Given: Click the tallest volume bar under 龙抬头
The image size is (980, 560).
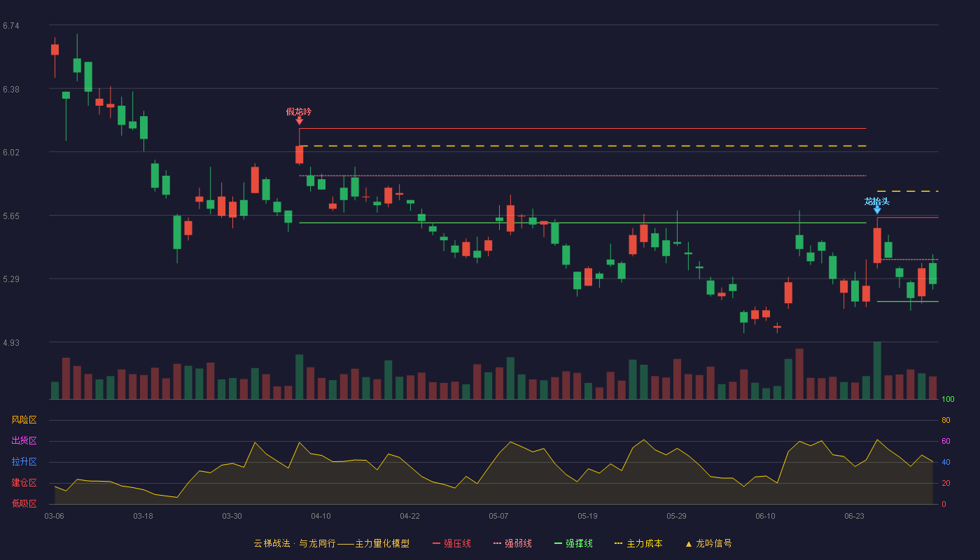Looking at the screenshot, I should point(877,370).
